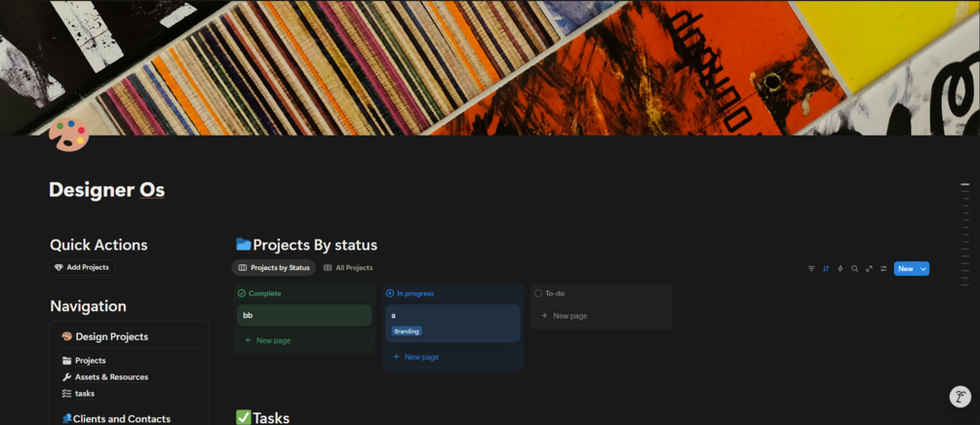Open the Projects folder link in navigation
The width and height of the screenshot is (980, 425).
pyautogui.click(x=84, y=361)
